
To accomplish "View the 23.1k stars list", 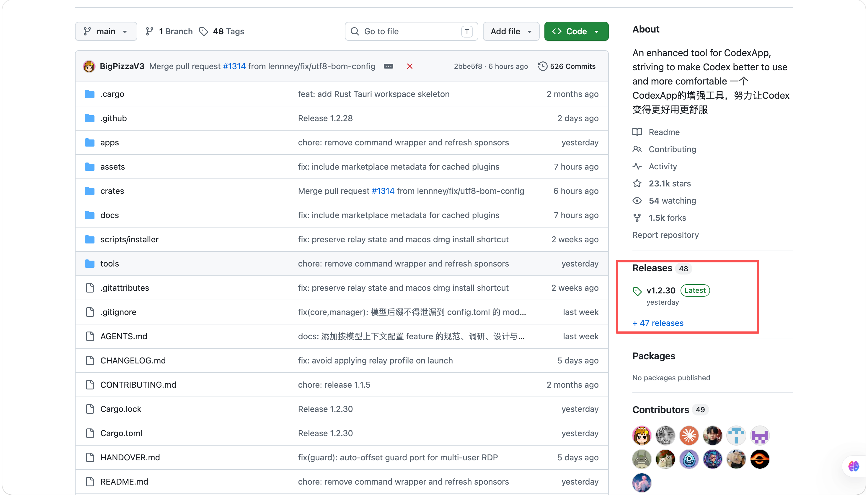I will pos(670,183).
